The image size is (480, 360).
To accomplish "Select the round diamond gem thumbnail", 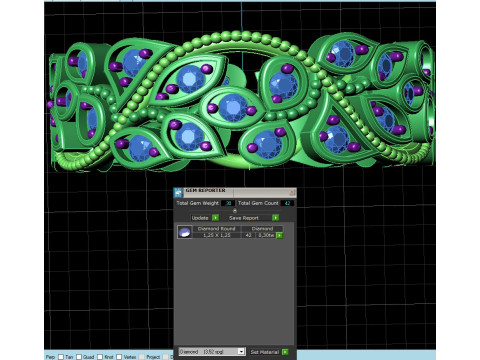I will 184,232.
